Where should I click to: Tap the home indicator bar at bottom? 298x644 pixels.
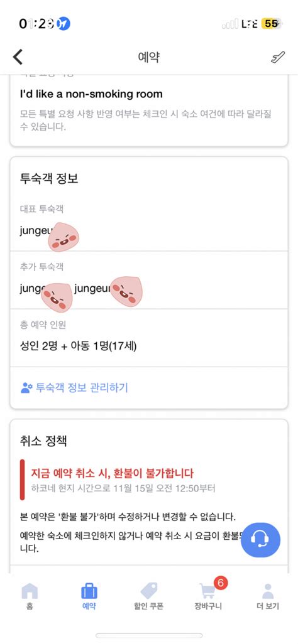tap(149, 635)
